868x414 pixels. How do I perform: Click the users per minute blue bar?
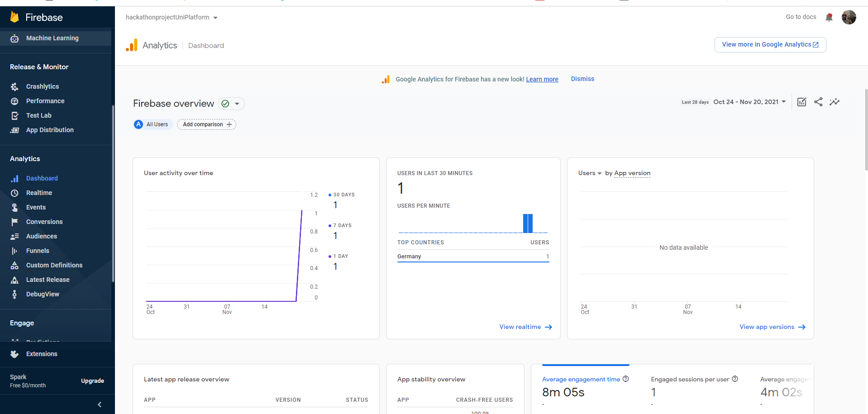(x=528, y=224)
